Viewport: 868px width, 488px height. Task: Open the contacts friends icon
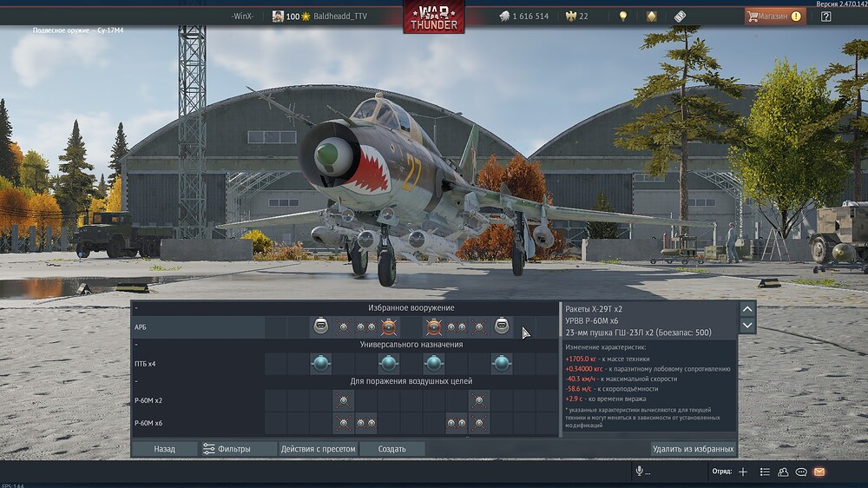pyautogui.click(x=783, y=472)
